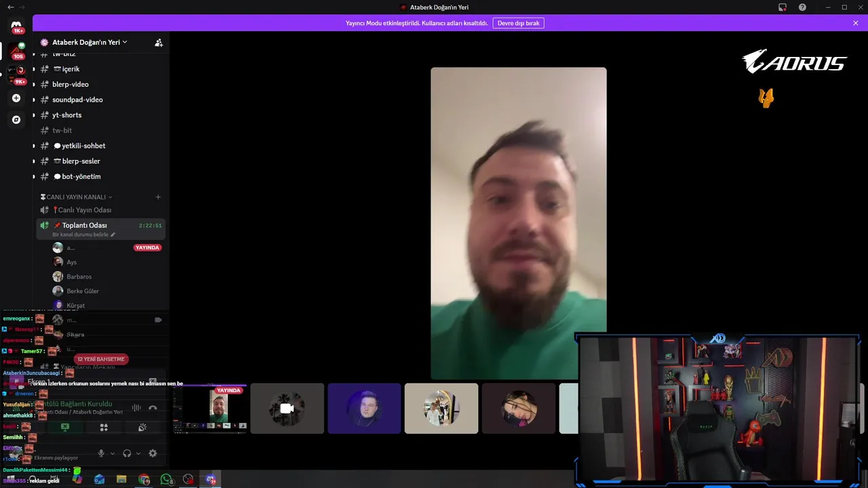
Task: Open Outlook from the taskbar
Action: click(x=100, y=479)
